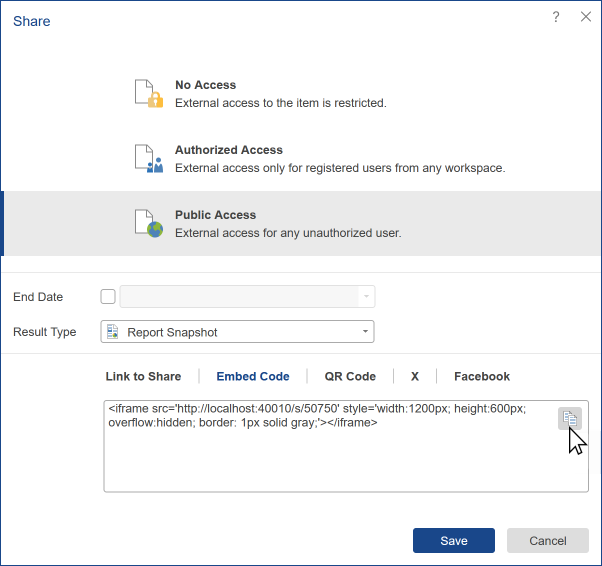Click the help question mark icon
Screen dimensions: 602x566
[x=556, y=17]
